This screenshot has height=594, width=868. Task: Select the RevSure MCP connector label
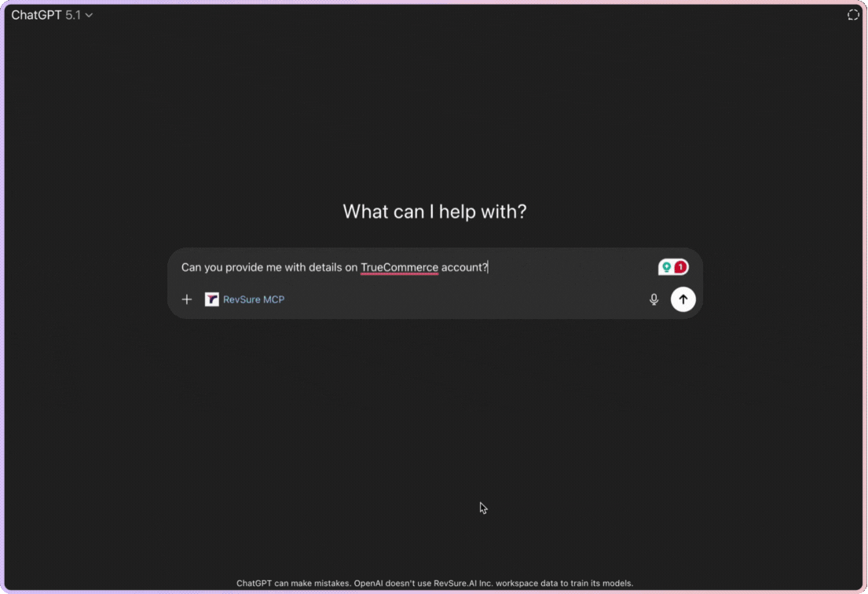254,299
